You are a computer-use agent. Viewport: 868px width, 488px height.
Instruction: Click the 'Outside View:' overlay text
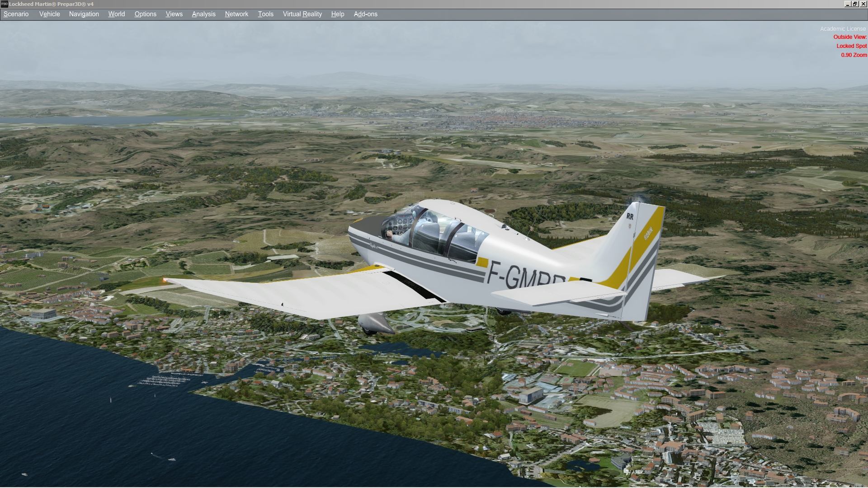(850, 37)
